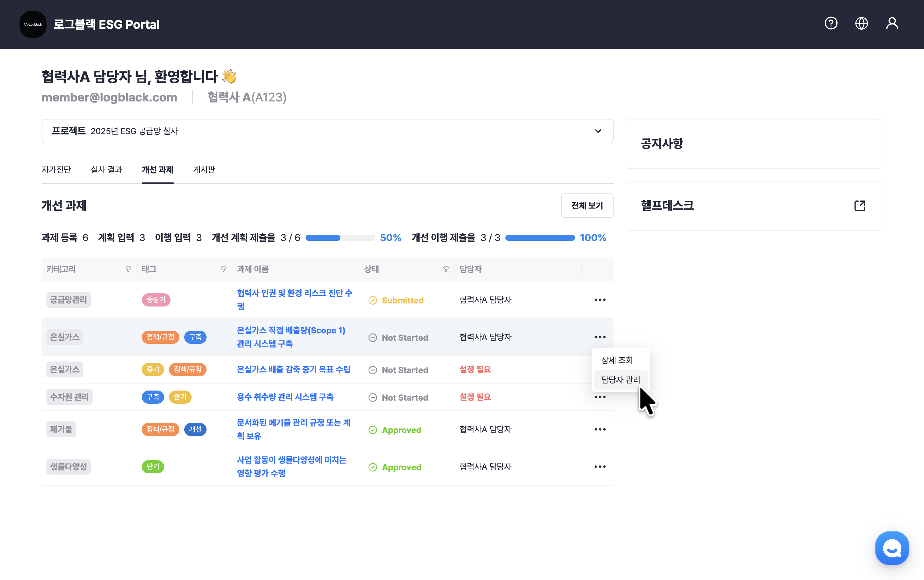This screenshot has height=580, width=924.
Task: Open more options for 폐기물 row
Action: click(599, 429)
